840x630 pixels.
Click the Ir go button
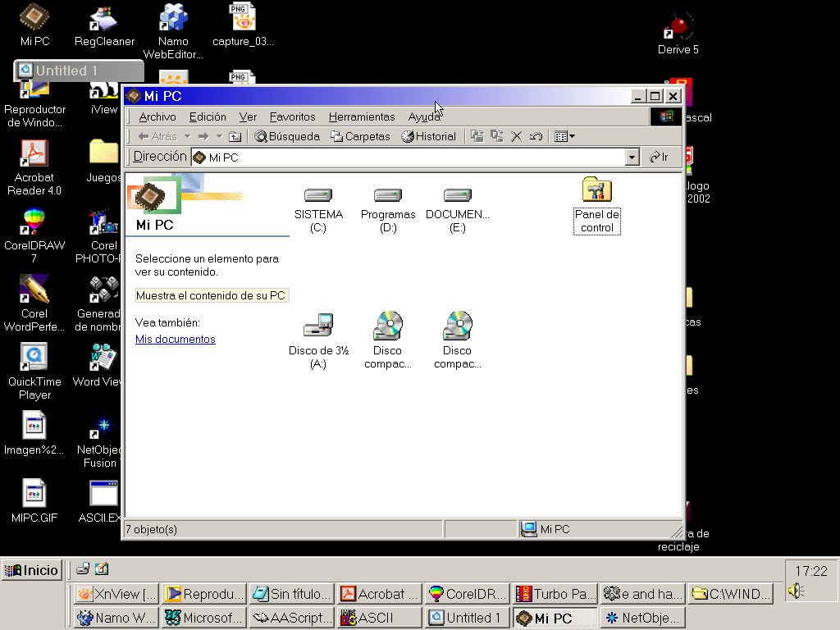point(659,157)
